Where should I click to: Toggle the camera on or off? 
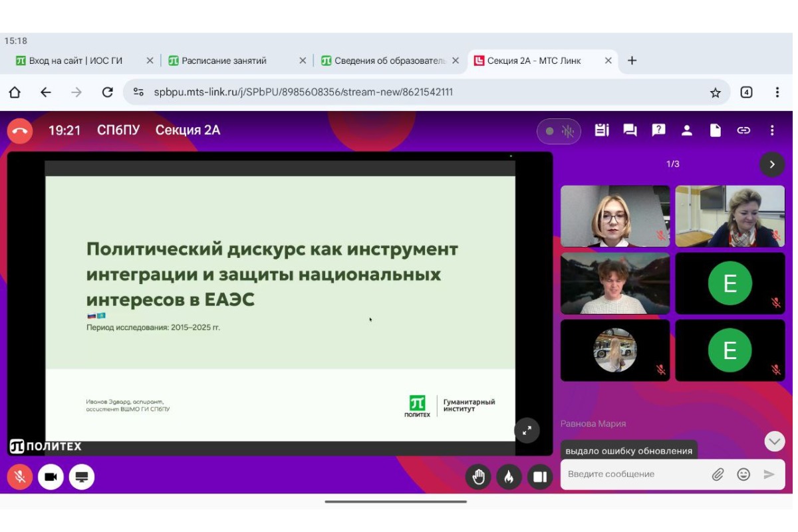click(51, 477)
